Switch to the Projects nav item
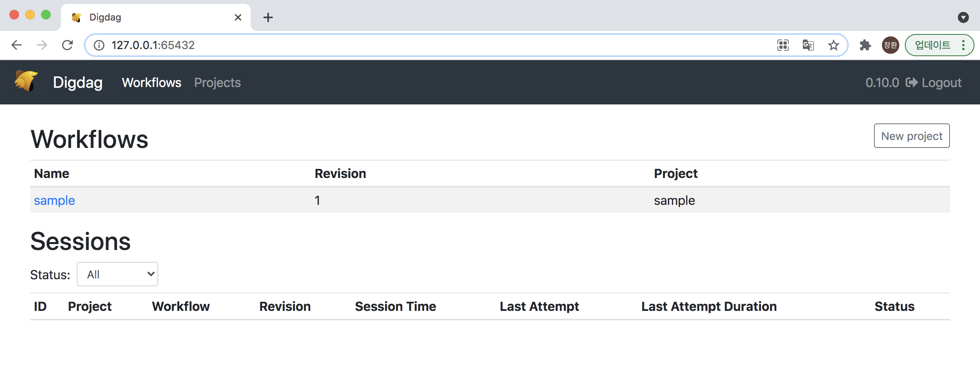This screenshot has width=980, height=371. [x=217, y=83]
